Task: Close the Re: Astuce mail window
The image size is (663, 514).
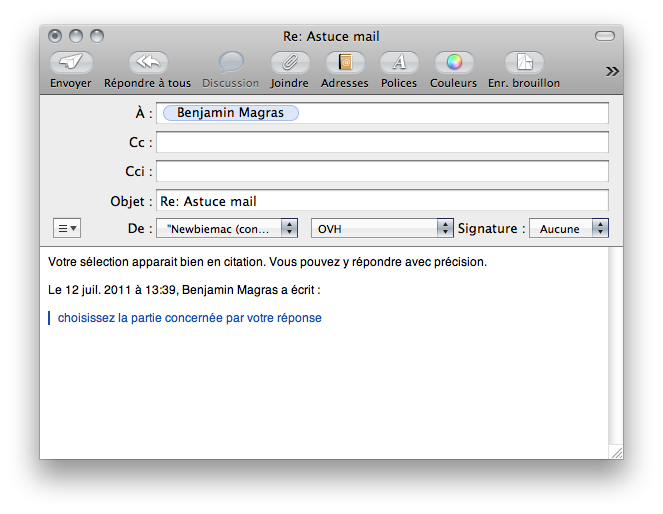Action: pyautogui.click(x=55, y=36)
